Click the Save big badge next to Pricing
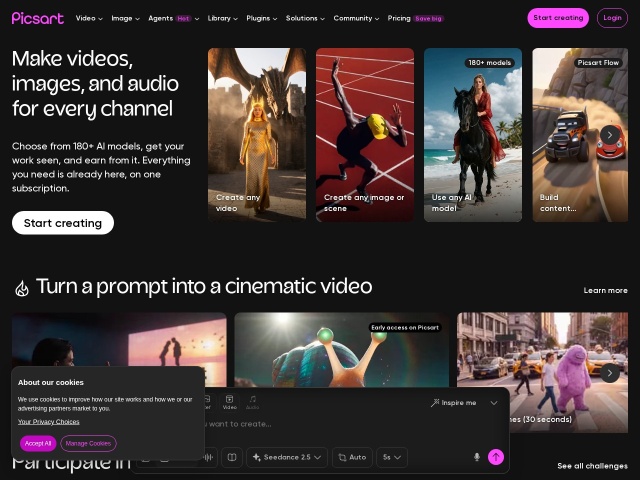The image size is (640, 480). coord(428,19)
